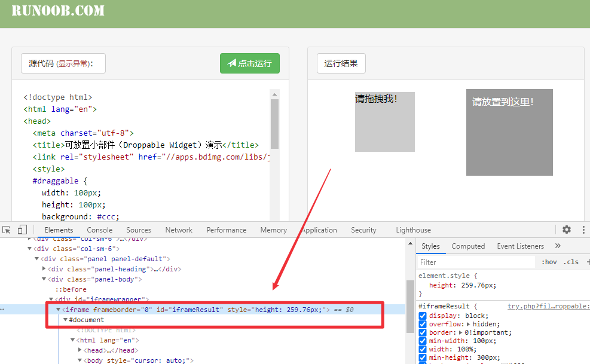Open DevTools settings via gear icon
The image size is (590, 364).
point(566,229)
